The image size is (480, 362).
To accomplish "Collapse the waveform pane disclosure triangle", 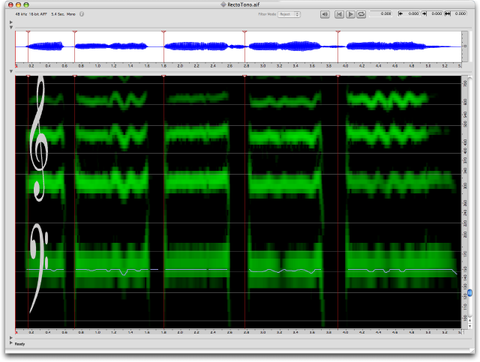I will point(11,27).
